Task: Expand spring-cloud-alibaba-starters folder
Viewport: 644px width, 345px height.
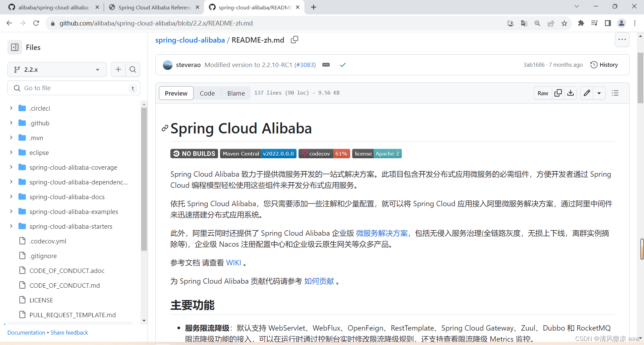Action: coord(11,226)
